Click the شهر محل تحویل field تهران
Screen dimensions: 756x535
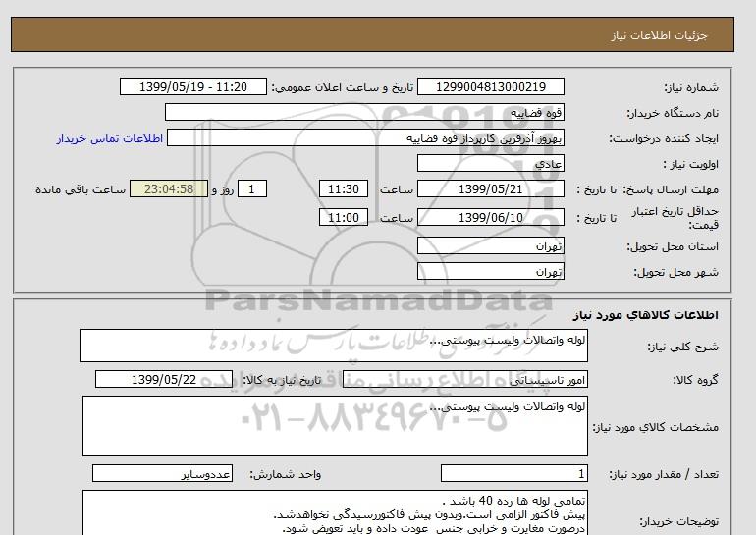[490, 271]
